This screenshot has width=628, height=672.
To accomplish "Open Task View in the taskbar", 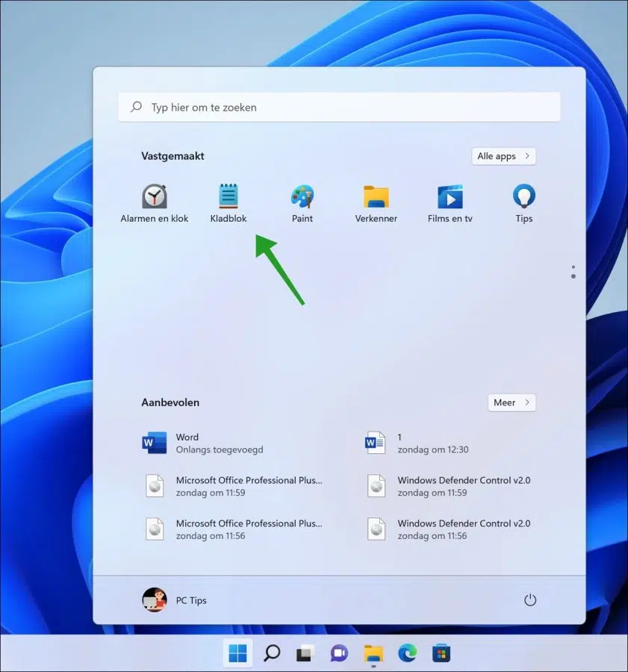I will (x=305, y=653).
